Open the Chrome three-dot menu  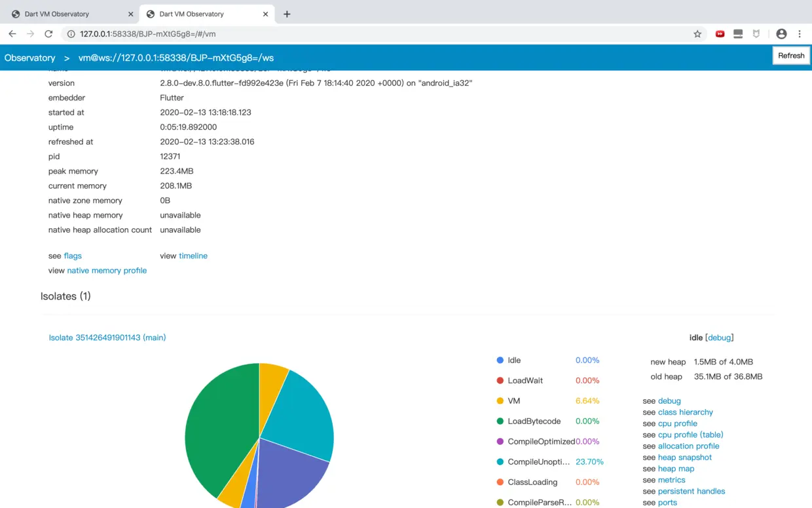click(800, 34)
